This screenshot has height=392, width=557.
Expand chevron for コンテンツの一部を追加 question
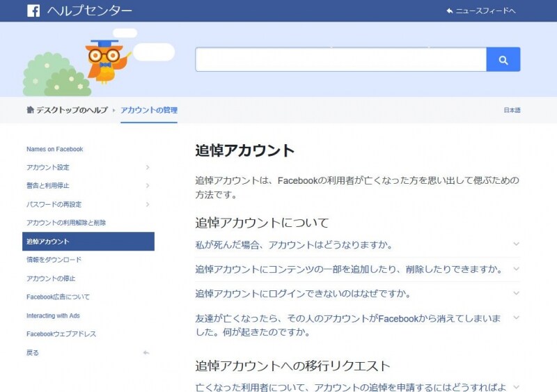click(516, 269)
